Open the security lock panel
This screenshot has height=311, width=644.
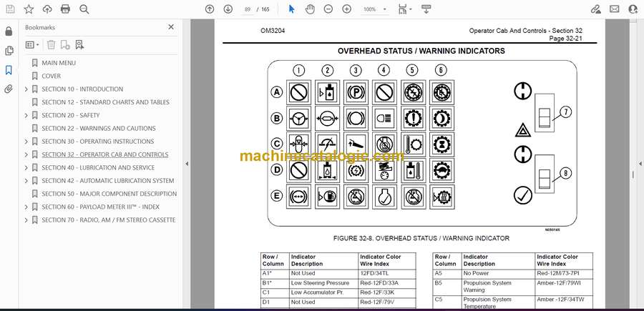[9, 31]
